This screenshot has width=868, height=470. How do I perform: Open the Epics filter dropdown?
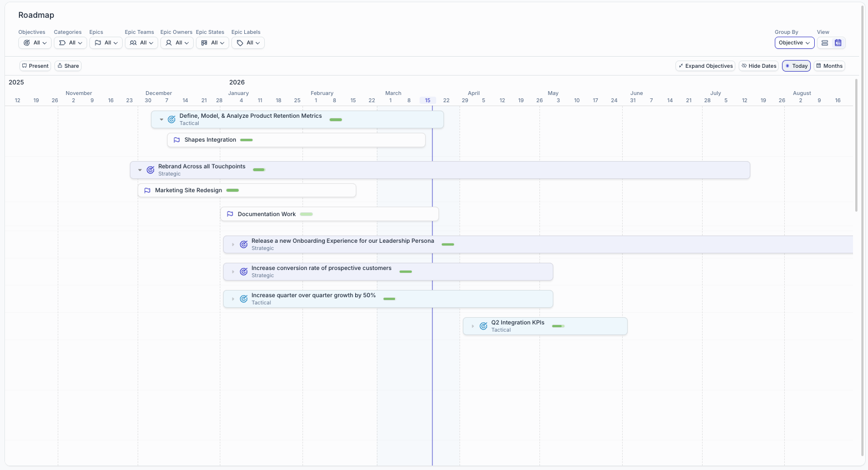pyautogui.click(x=106, y=43)
